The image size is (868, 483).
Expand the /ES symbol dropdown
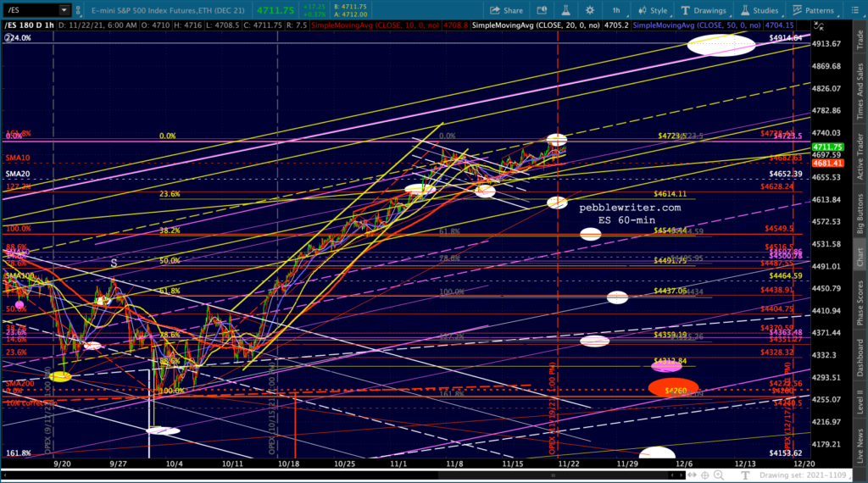tap(64, 10)
